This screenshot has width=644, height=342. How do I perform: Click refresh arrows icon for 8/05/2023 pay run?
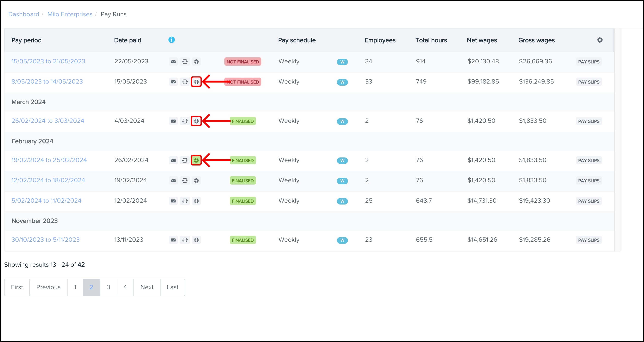coord(185,82)
